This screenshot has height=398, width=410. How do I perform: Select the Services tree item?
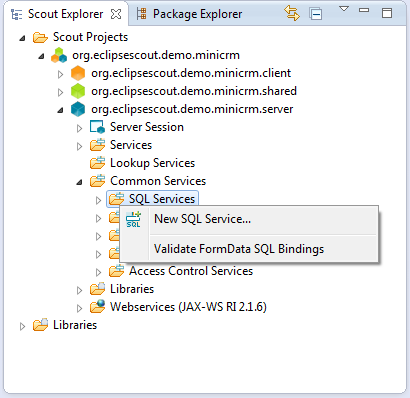131,145
